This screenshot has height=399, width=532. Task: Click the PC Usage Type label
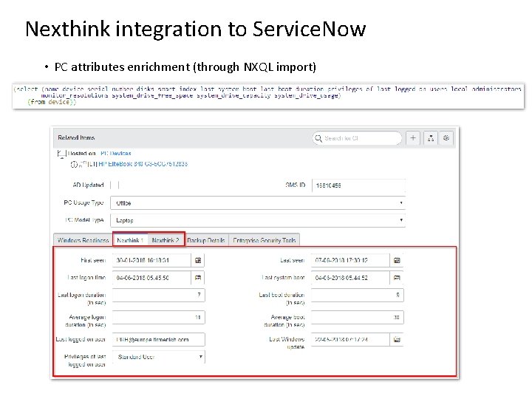coord(83,202)
